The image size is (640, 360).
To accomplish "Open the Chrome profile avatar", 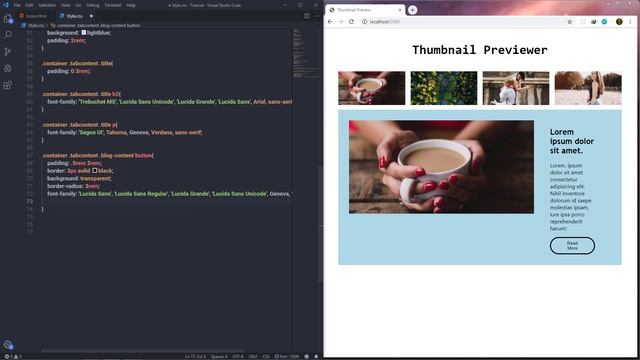I will [619, 22].
